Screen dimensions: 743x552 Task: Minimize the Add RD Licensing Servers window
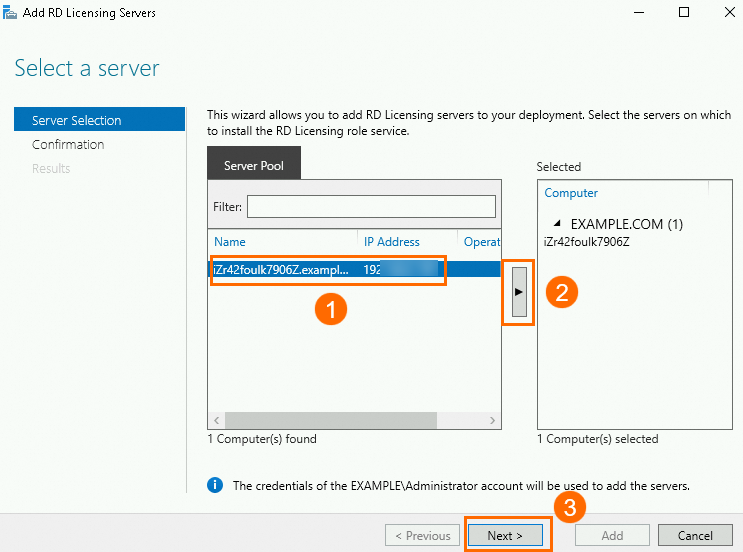[x=639, y=12]
